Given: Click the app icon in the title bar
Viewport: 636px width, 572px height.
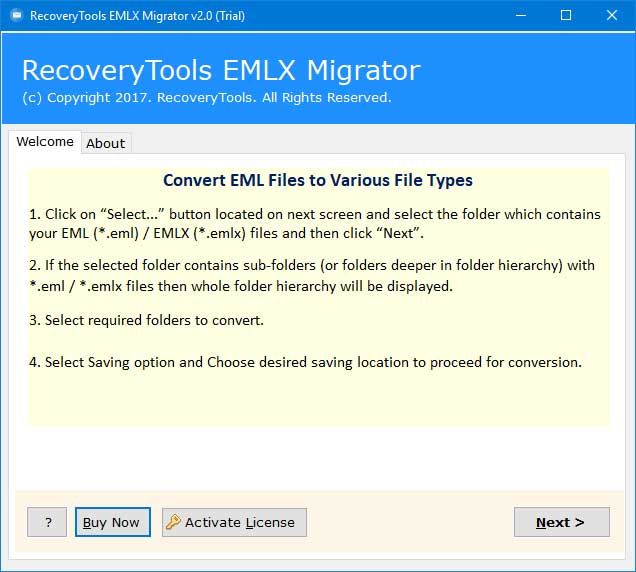Looking at the screenshot, I should point(17,15).
